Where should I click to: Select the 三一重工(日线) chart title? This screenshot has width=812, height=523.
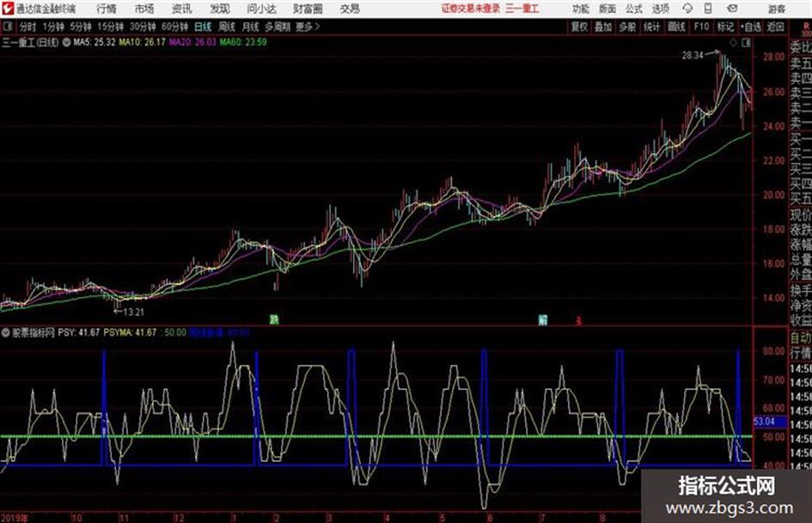pyautogui.click(x=30, y=42)
